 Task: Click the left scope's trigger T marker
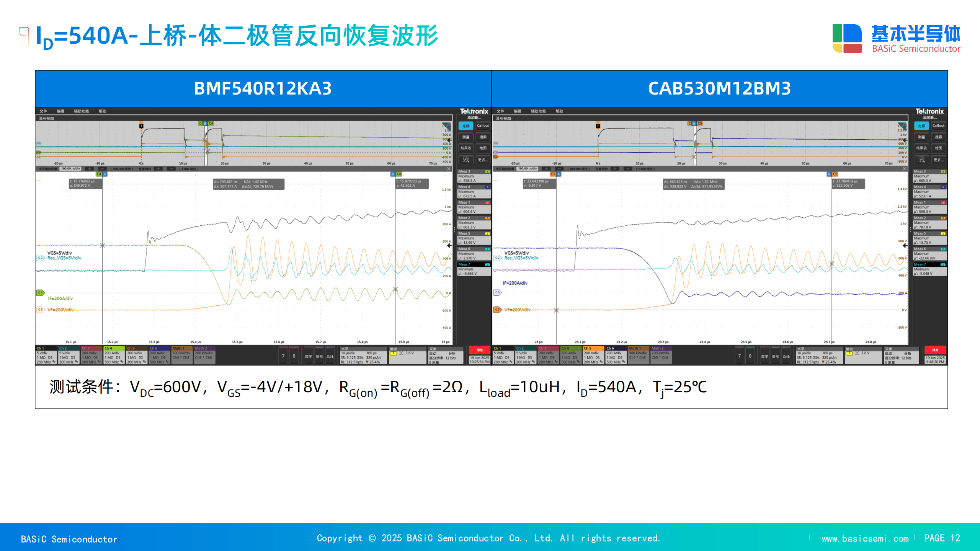tap(141, 126)
